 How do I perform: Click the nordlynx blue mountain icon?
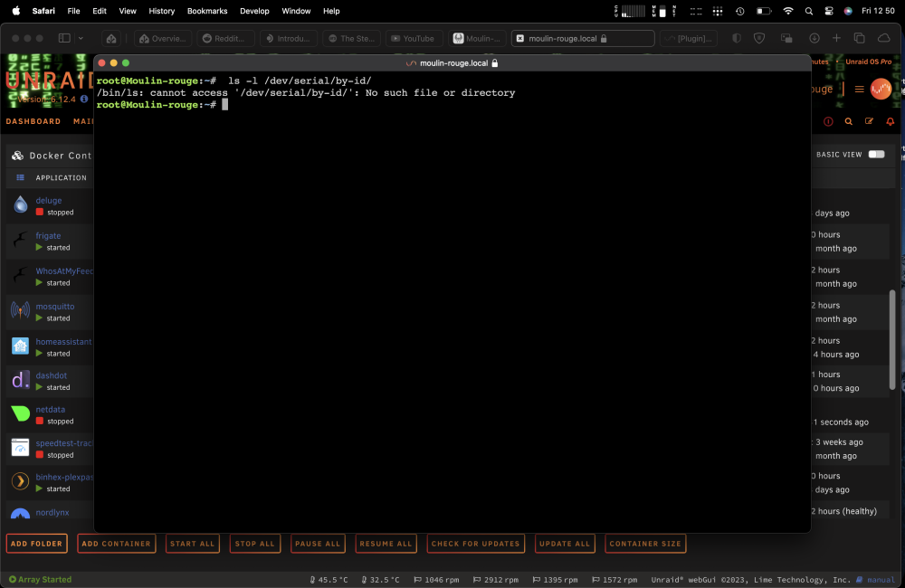21,513
